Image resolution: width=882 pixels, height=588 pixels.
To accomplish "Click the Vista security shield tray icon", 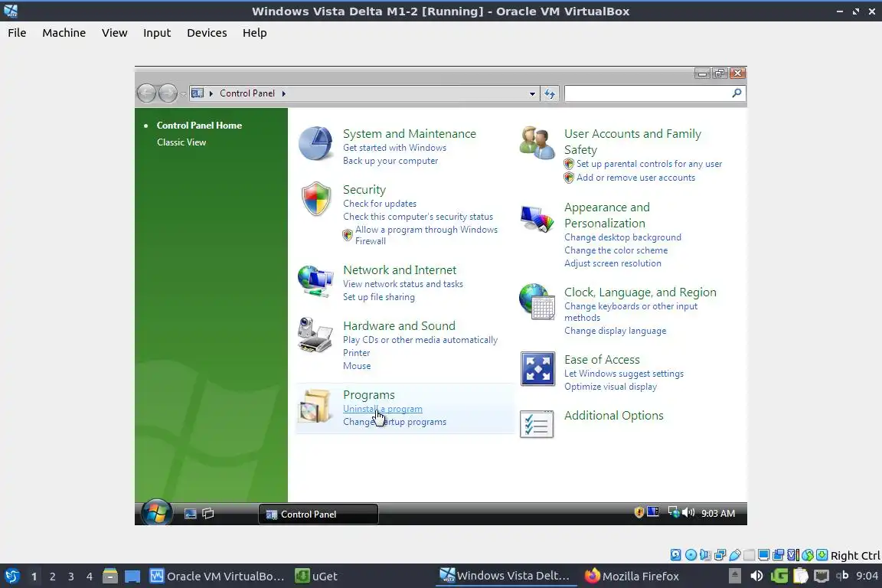I will (639, 512).
